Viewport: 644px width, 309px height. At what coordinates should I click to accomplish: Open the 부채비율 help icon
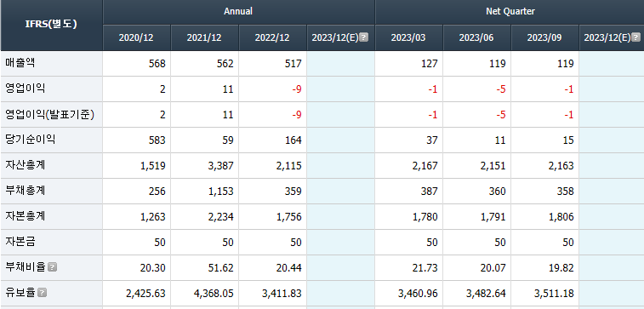[x=52, y=267]
